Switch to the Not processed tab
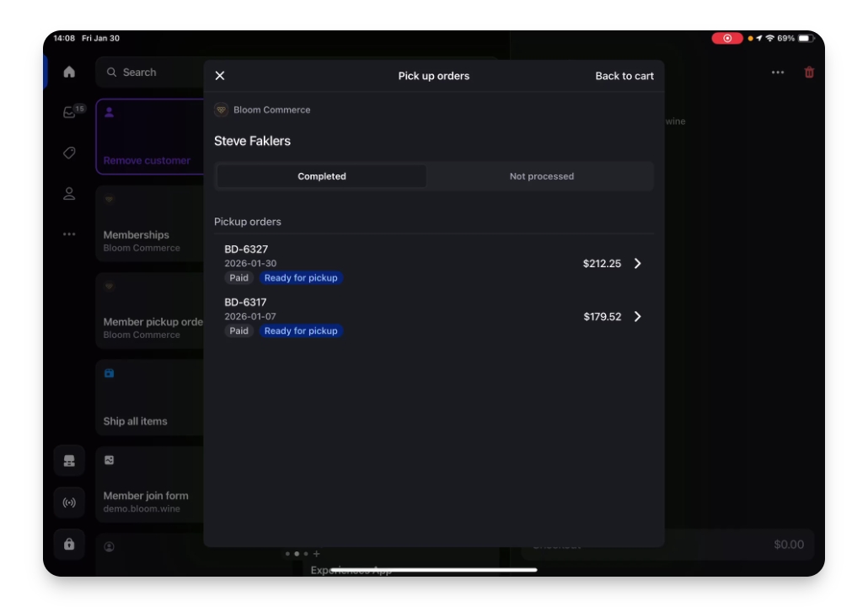 coord(541,176)
